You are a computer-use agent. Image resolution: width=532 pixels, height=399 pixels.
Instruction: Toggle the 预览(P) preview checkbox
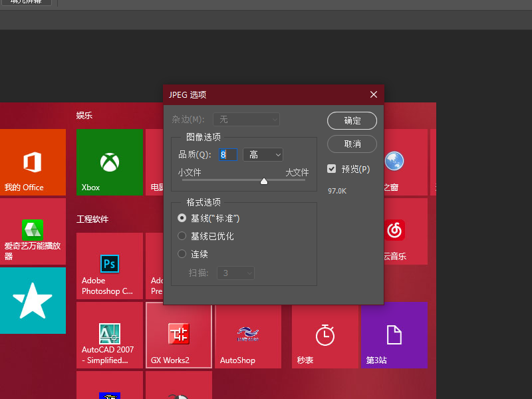click(x=331, y=169)
